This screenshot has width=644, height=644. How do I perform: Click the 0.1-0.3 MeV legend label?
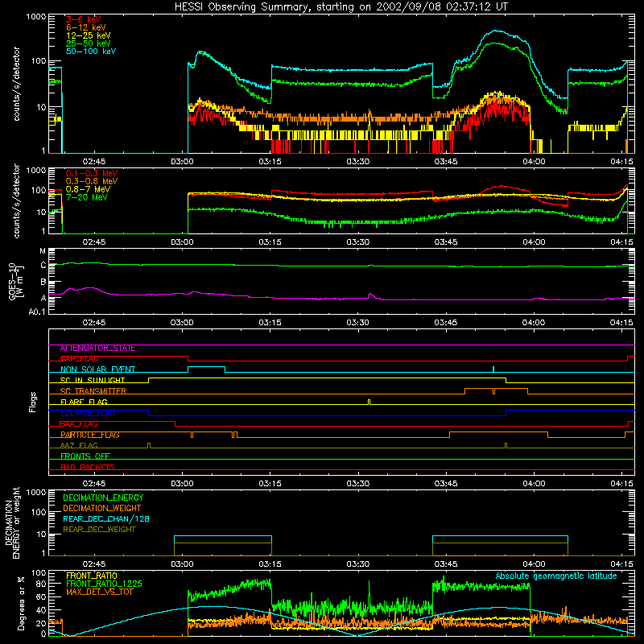click(92, 173)
